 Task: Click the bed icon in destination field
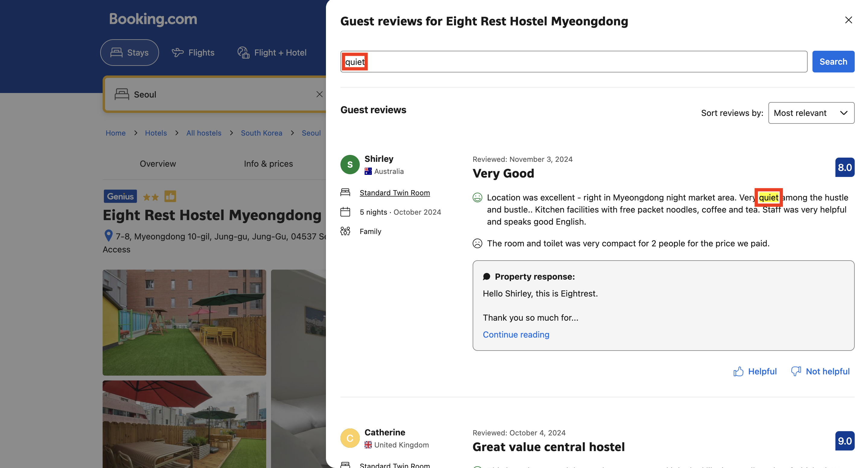122,94
